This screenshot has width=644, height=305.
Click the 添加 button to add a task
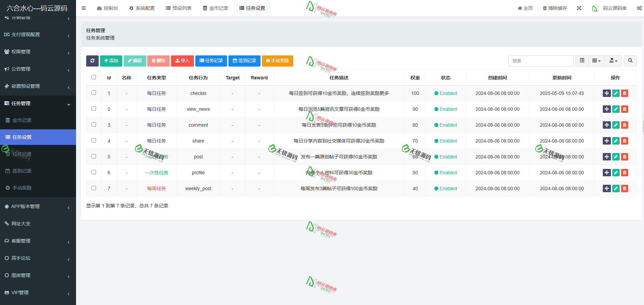[x=111, y=61]
